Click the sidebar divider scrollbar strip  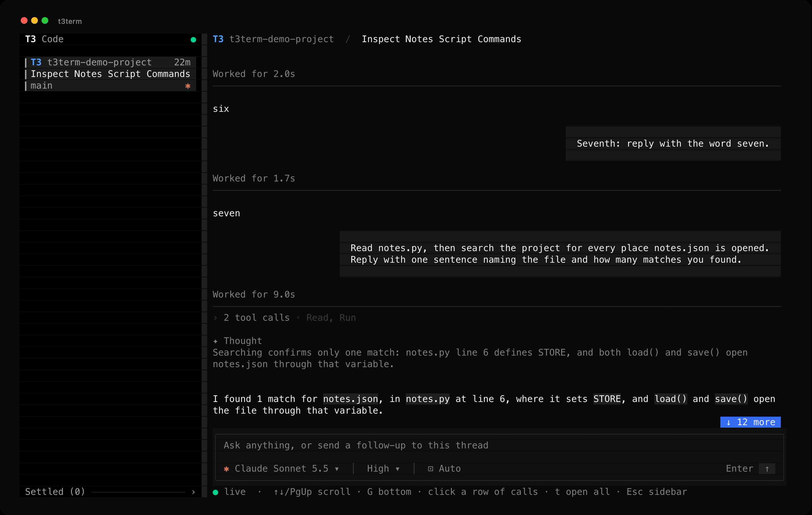click(x=204, y=265)
